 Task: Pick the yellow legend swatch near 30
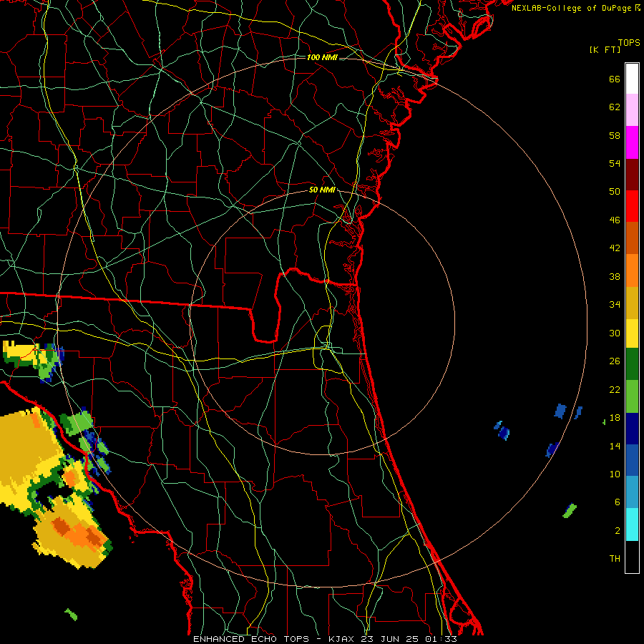pyautogui.click(x=632, y=333)
